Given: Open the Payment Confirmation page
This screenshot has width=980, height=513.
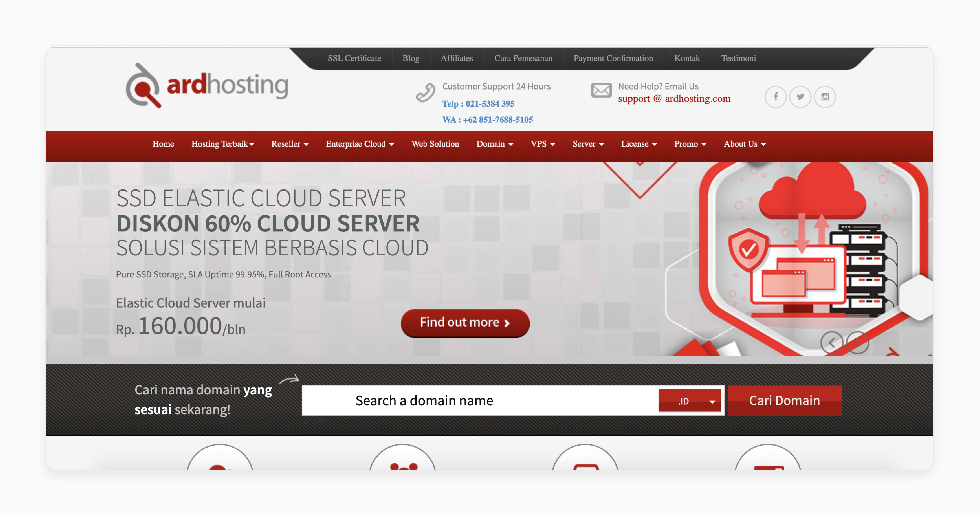Looking at the screenshot, I should (613, 58).
